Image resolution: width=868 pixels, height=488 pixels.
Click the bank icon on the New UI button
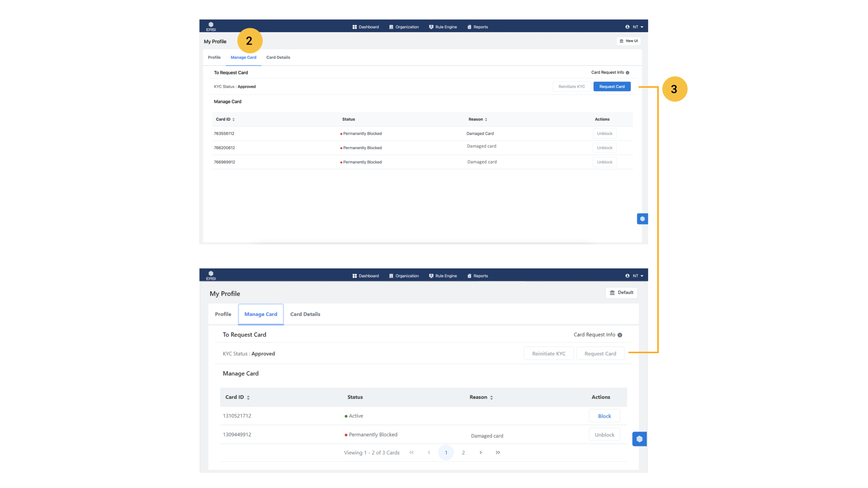pyautogui.click(x=621, y=41)
